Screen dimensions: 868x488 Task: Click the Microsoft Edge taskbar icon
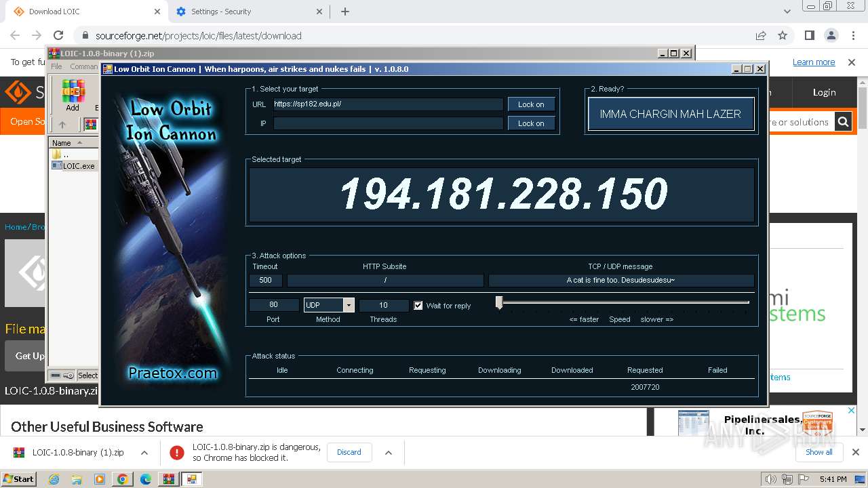click(145, 479)
